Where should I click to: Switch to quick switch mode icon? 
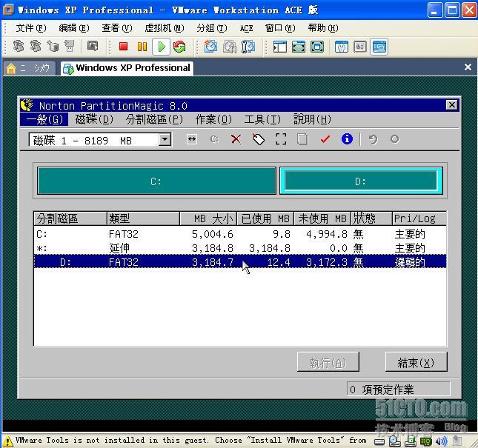click(299, 47)
